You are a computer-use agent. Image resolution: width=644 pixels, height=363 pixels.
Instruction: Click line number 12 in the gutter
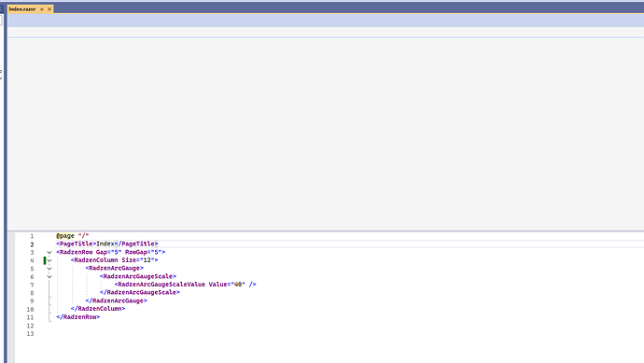tap(30, 326)
